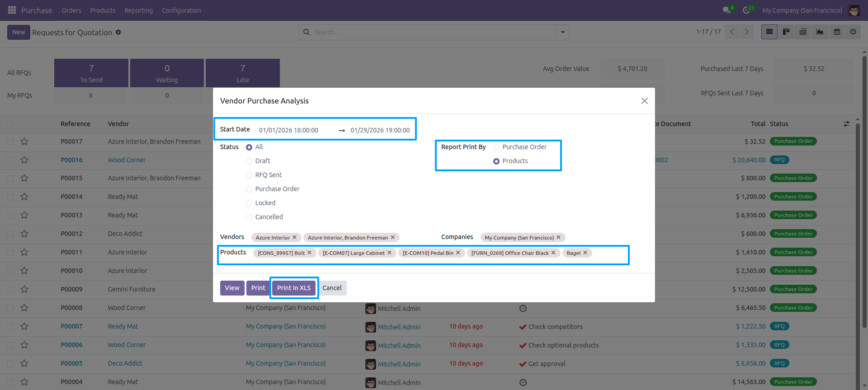Screen dimensions: 868x390
Task: Switch to pivot table view icon
Action: click(803, 32)
